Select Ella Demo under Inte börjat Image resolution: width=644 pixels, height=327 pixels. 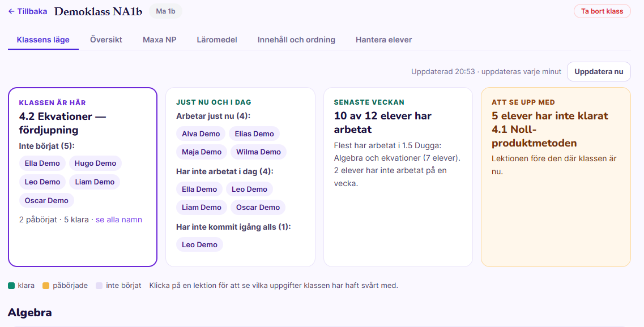42,163
